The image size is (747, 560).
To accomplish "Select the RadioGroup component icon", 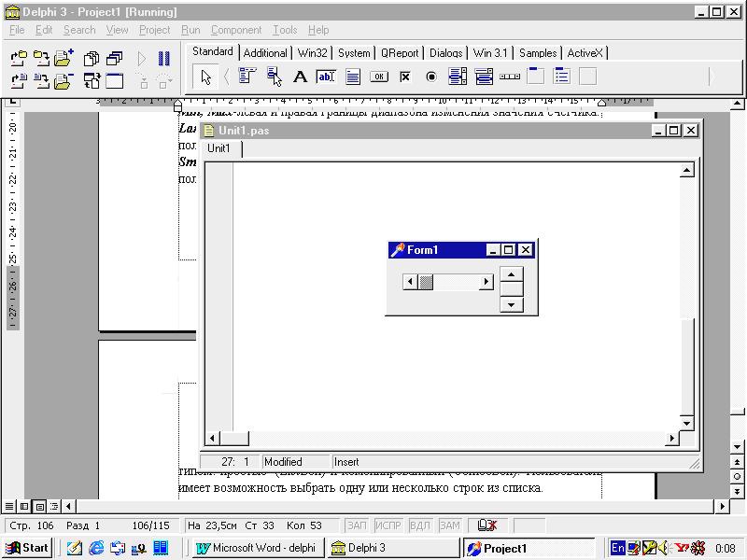I will click(562, 77).
